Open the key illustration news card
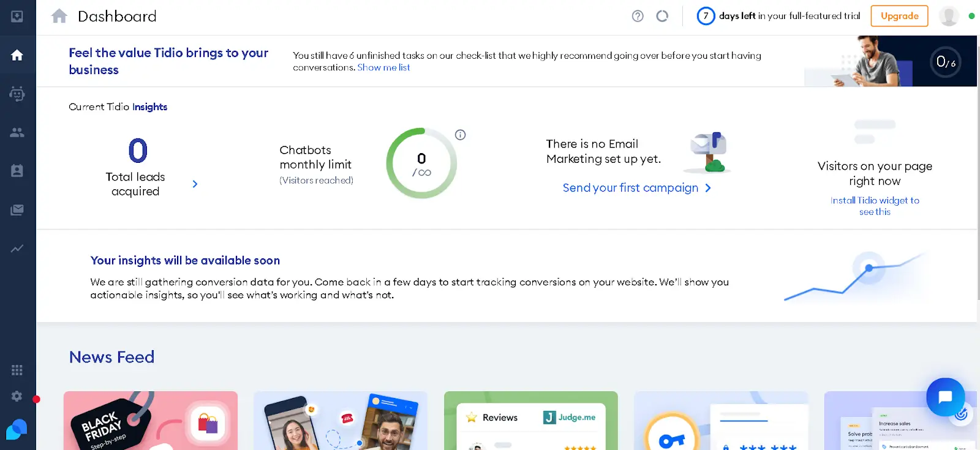The image size is (980, 450). point(721,421)
